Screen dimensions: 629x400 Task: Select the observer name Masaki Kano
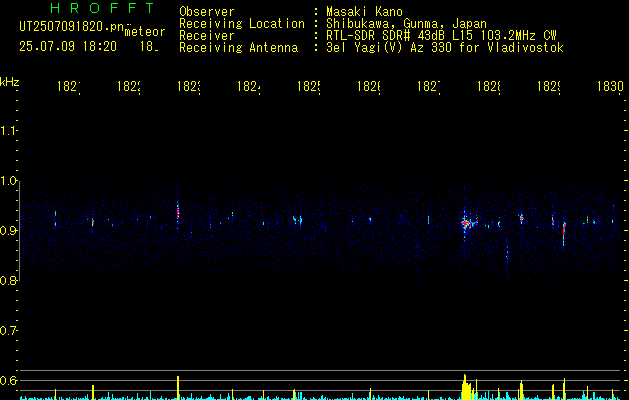[364, 11]
